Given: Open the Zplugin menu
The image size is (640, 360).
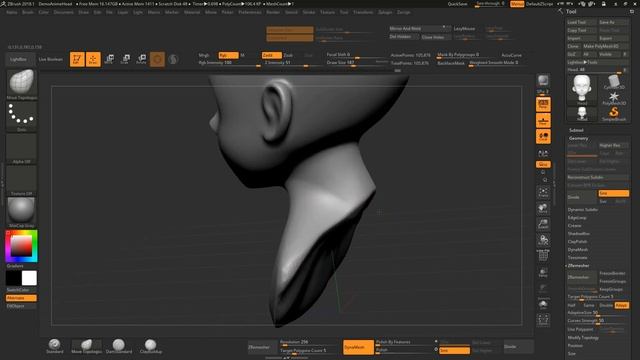Looking at the screenshot, I should (x=385, y=12).
